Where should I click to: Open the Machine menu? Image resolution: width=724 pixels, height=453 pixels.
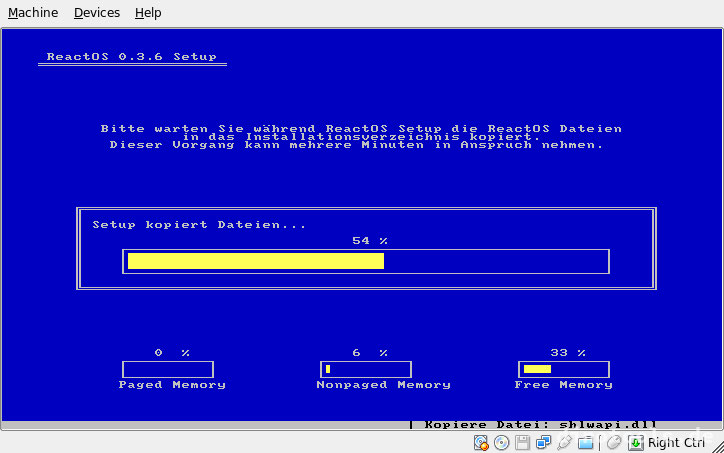click(x=33, y=12)
